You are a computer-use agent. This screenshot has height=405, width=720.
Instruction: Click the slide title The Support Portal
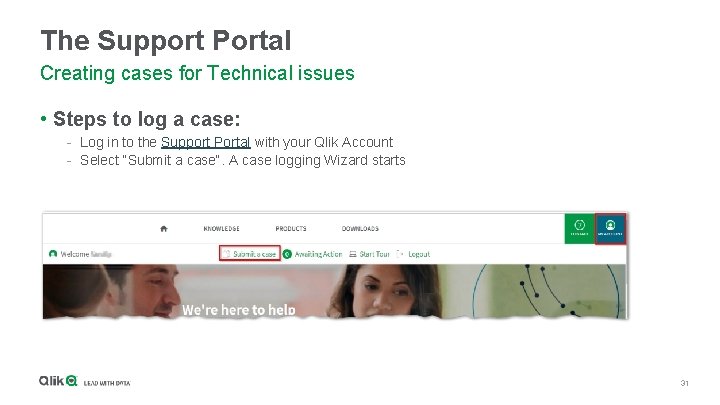166,40
